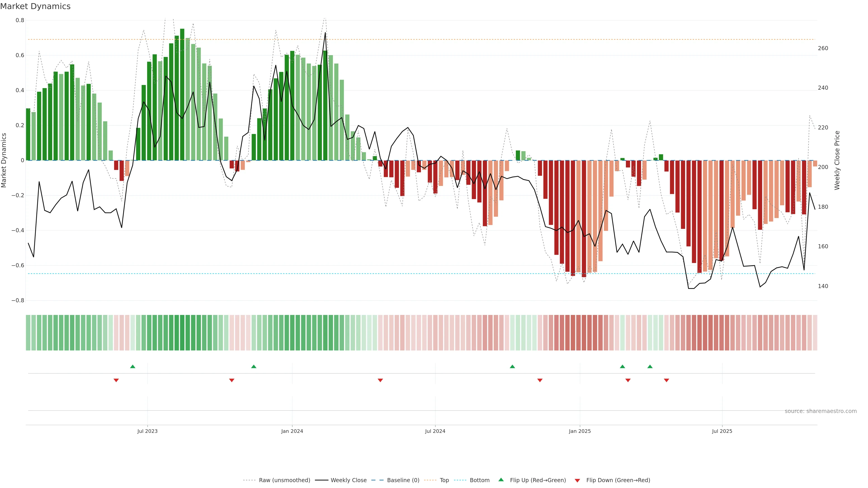868x488 pixels.
Task: Click the Weekly Close Price axis label
Action: tap(837, 160)
